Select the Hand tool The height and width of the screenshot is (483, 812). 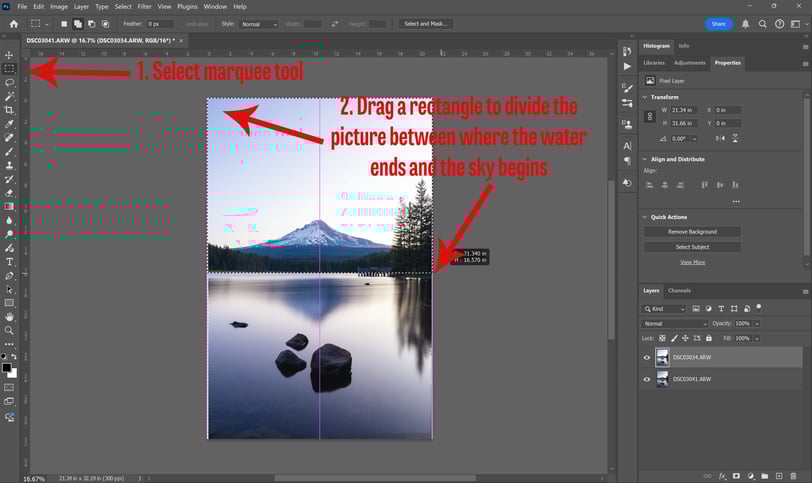point(9,316)
